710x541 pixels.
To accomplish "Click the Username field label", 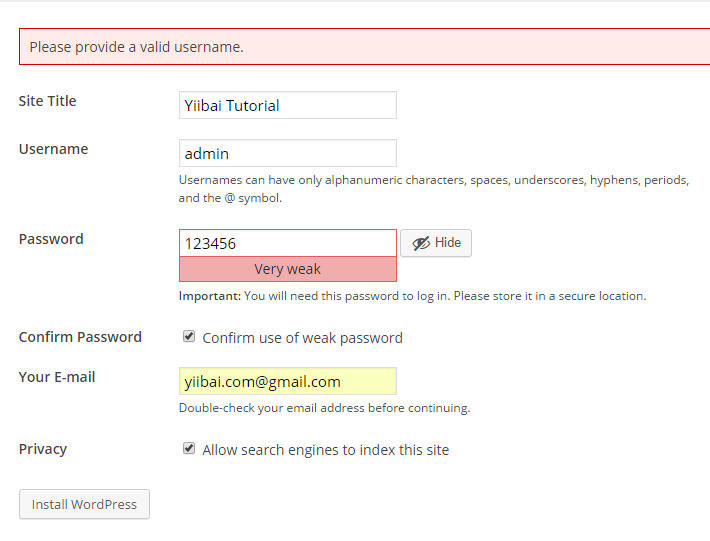I will click(53, 149).
